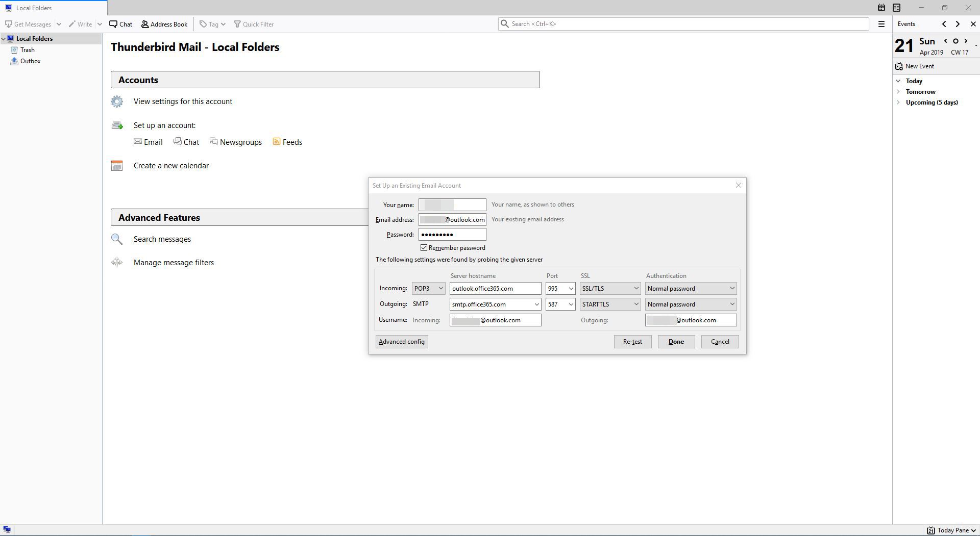Click the Your name input field
Screen dimensions: 980x536
(x=452, y=205)
